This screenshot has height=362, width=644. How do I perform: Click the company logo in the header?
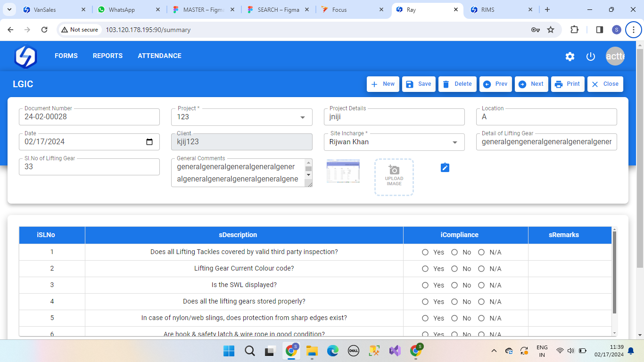click(x=25, y=57)
